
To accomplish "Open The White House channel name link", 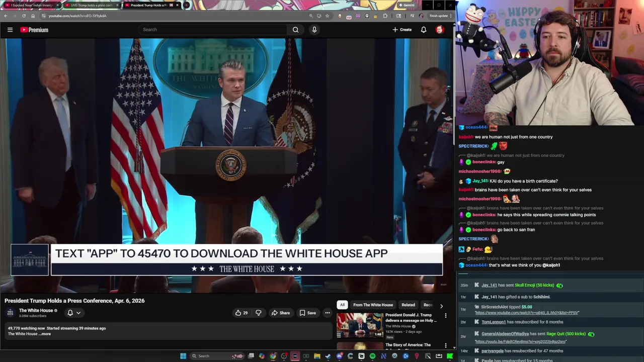I will click(x=36, y=311).
